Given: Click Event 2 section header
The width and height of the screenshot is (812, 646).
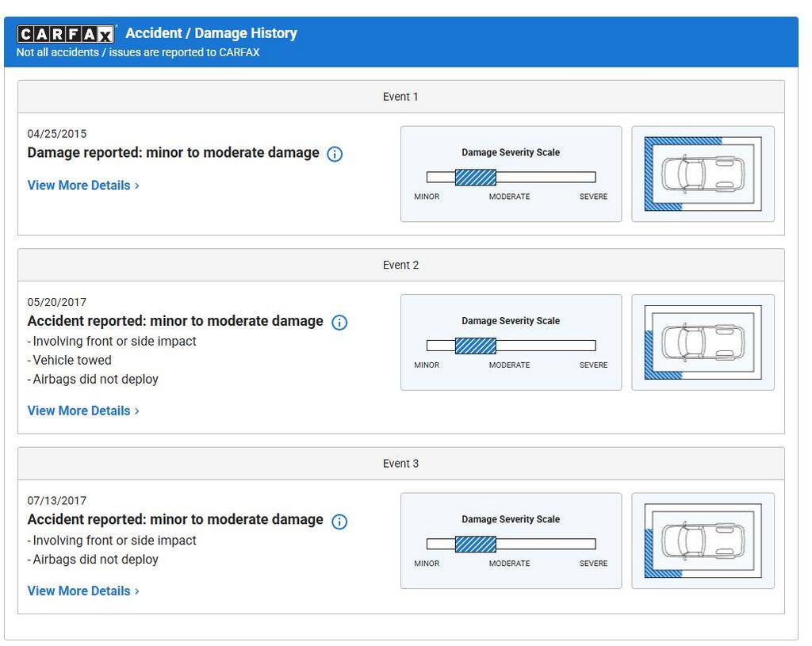Looking at the screenshot, I should point(400,266).
